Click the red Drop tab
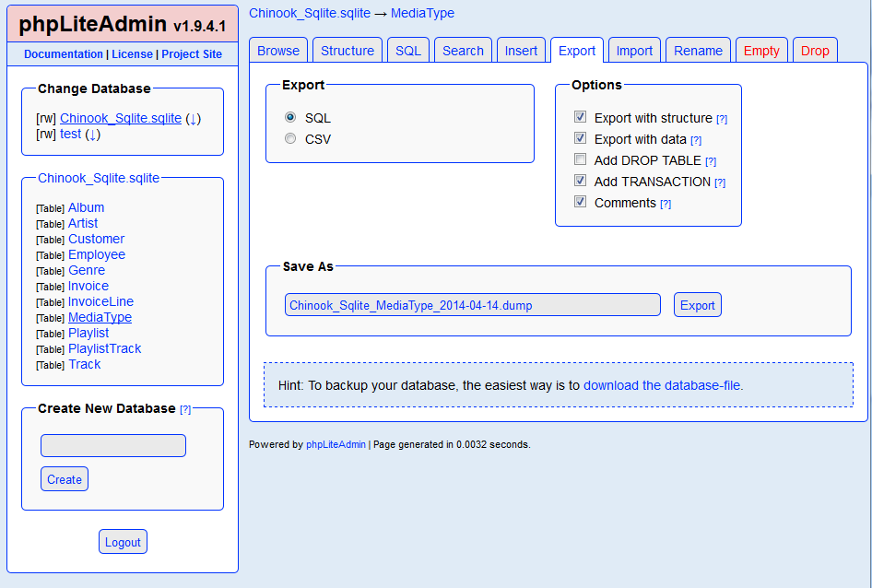Image resolution: width=872 pixels, height=588 pixels. [x=815, y=51]
